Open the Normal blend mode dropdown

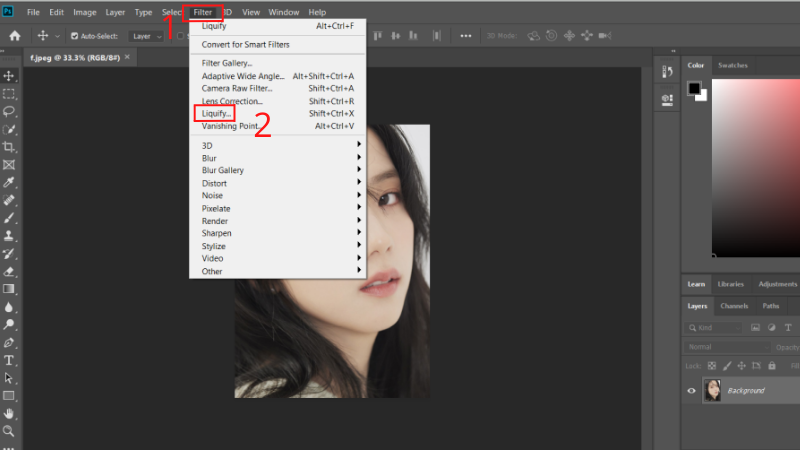(727, 347)
